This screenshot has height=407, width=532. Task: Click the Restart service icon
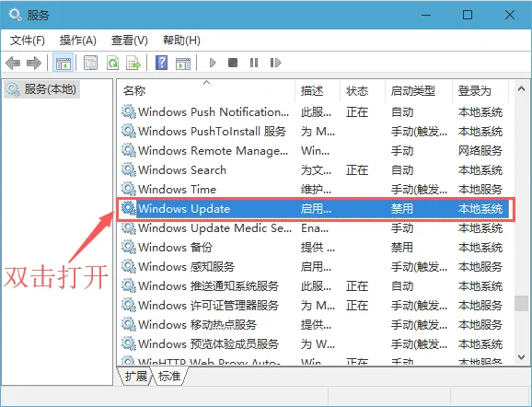(x=275, y=63)
